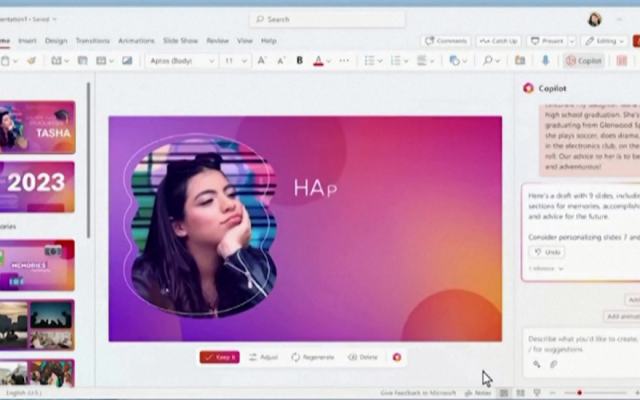Click the attachment paperclip in the Copilot prompt

point(553,364)
